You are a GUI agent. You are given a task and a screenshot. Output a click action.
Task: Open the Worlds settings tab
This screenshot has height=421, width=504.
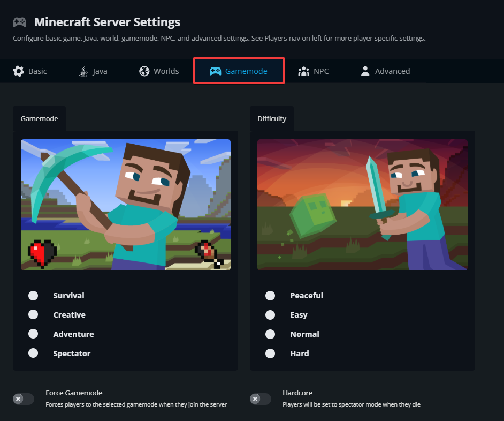pyautogui.click(x=159, y=71)
